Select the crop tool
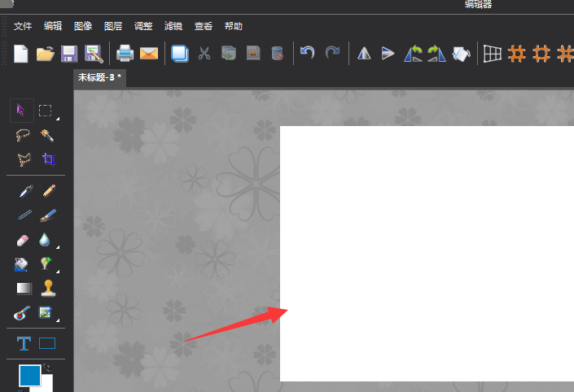The width and height of the screenshot is (574, 392). click(x=48, y=159)
